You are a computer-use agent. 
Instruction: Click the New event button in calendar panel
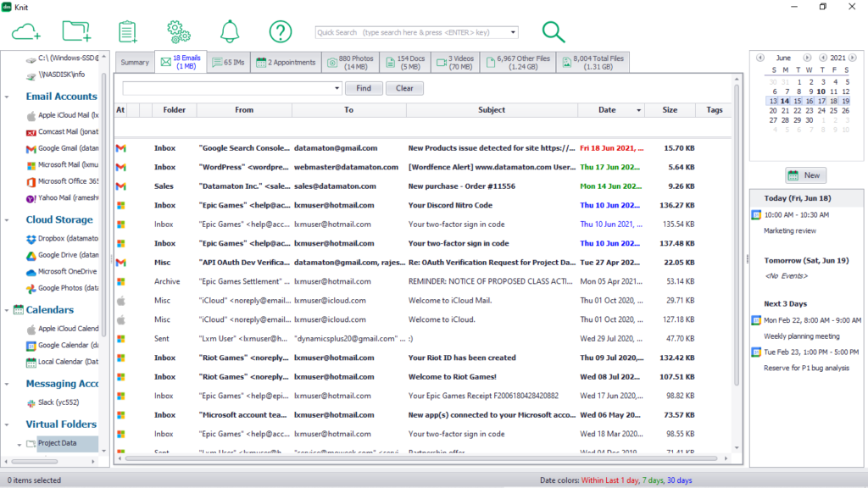click(804, 175)
